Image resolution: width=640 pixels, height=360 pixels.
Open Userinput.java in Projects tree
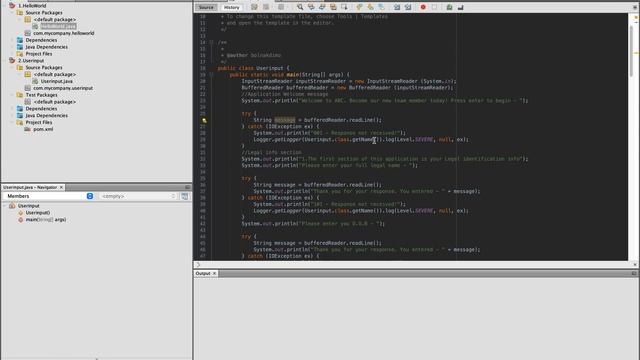click(x=57, y=81)
